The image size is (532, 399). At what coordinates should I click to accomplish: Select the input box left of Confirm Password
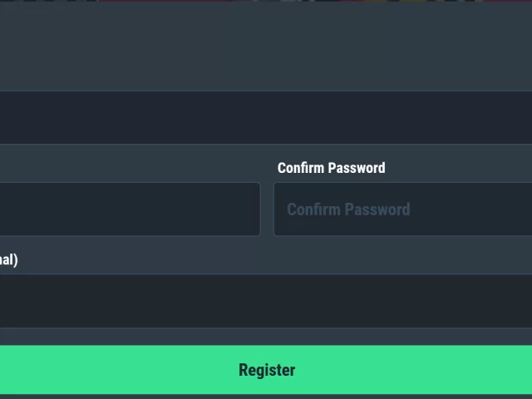pos(130,209)
